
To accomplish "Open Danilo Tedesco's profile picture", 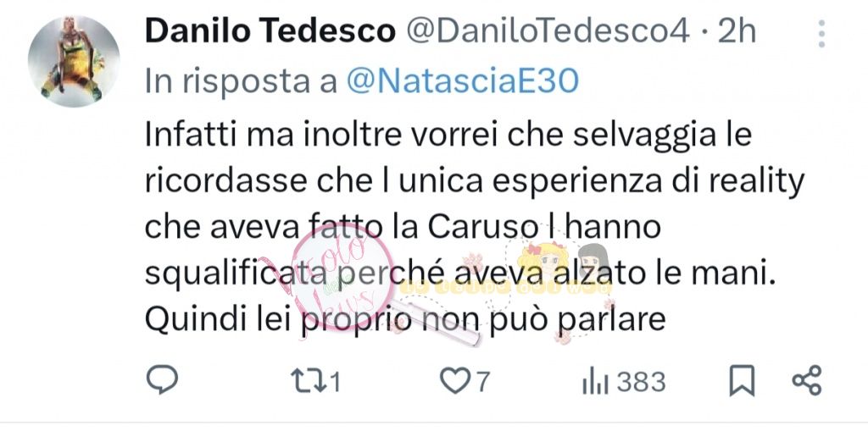I will pyautogui.click(x=74, y=61).
